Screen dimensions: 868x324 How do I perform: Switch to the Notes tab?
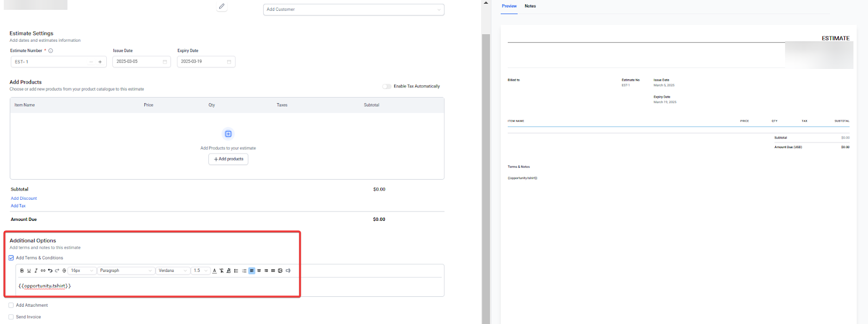[x=530, y=6]
